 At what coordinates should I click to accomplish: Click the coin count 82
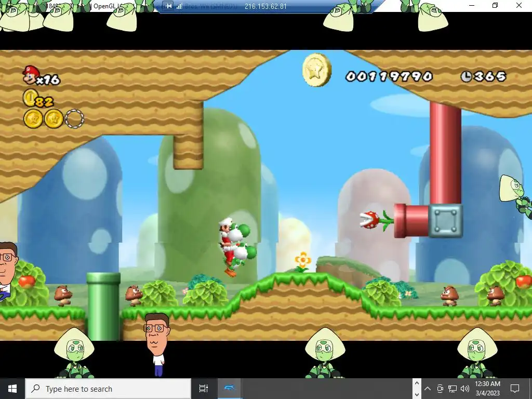pyautogui.click(x=44, y=101)
